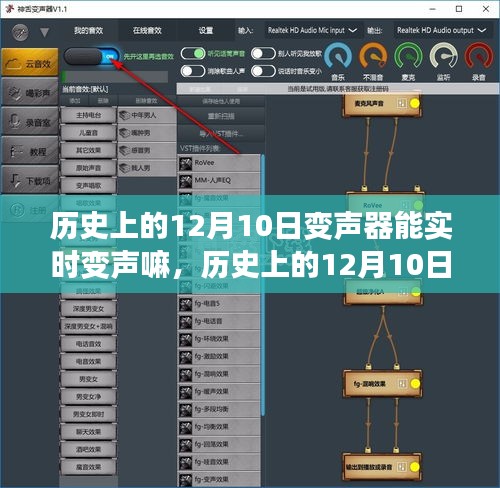Click the fg-电话音 plugin icon
The image size is (500, 488).
[185, 322]
